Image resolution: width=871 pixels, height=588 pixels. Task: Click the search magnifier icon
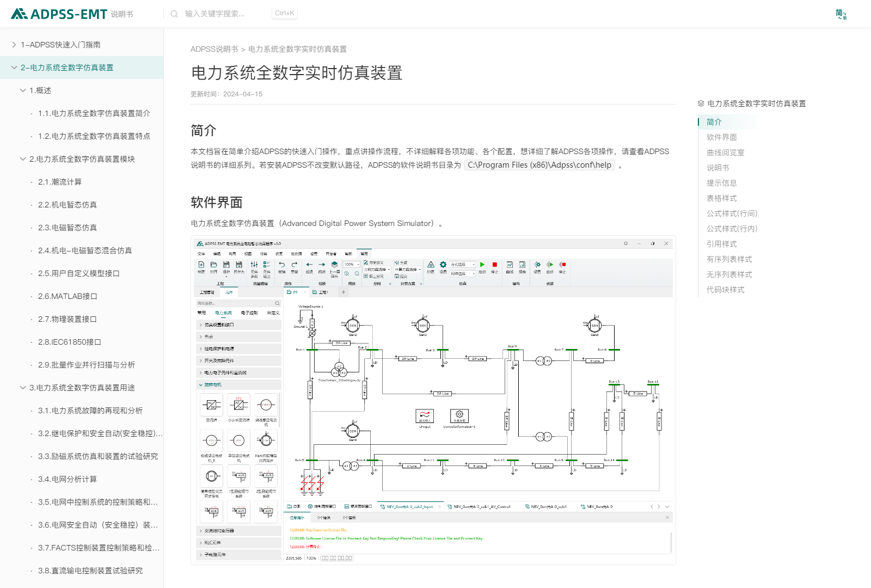coord(174,14)
